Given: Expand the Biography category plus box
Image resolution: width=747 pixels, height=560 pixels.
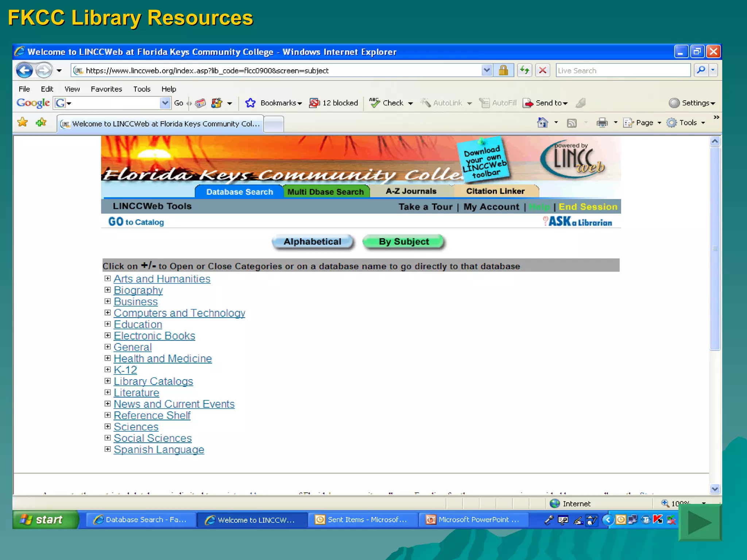Looking at the screenshot, I should tap(108, 290).
